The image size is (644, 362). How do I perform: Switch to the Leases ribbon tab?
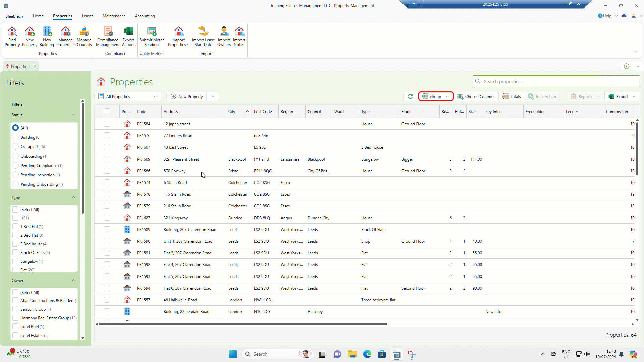(x=88, y=16)
